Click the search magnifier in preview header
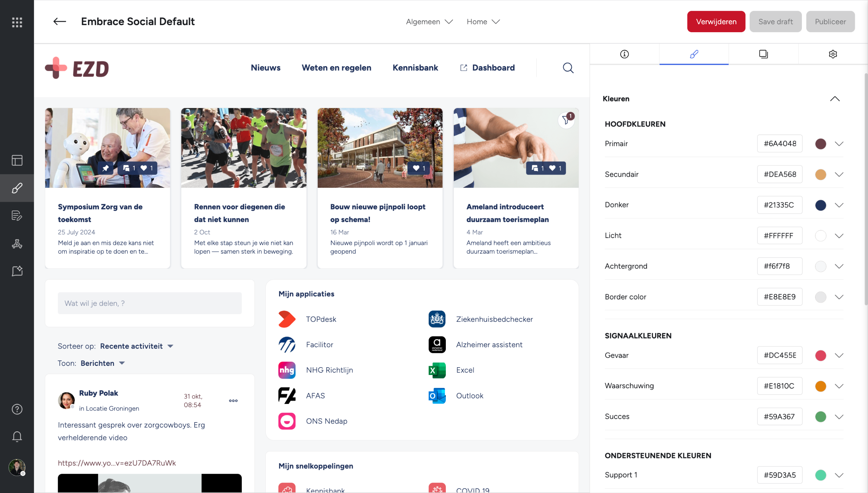This screenshot has height=493, width=868. click(x=568, y=68)
